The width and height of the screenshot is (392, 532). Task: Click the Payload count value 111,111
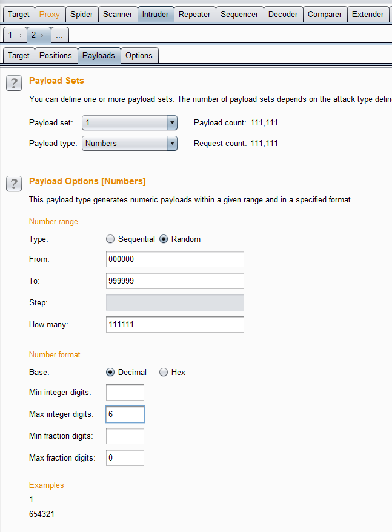264,123
